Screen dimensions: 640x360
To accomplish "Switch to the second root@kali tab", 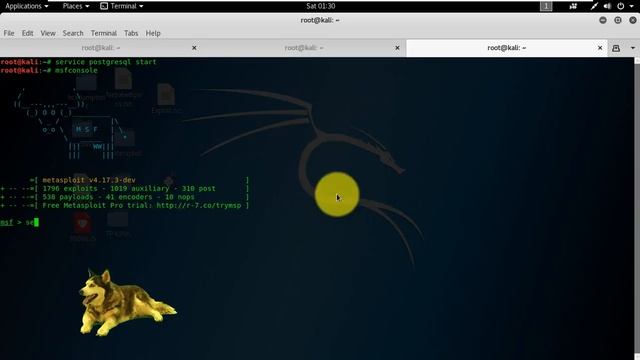I will coord(304,48).
